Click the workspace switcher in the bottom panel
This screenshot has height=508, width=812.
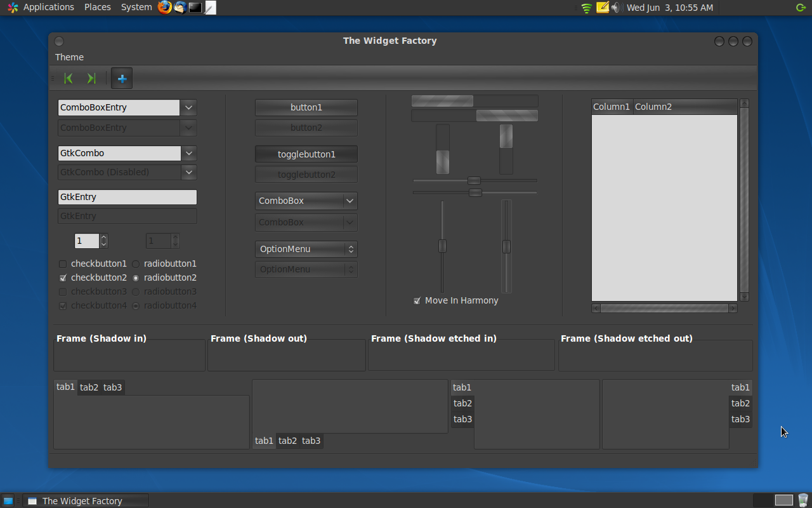click(x=773, y=500)
